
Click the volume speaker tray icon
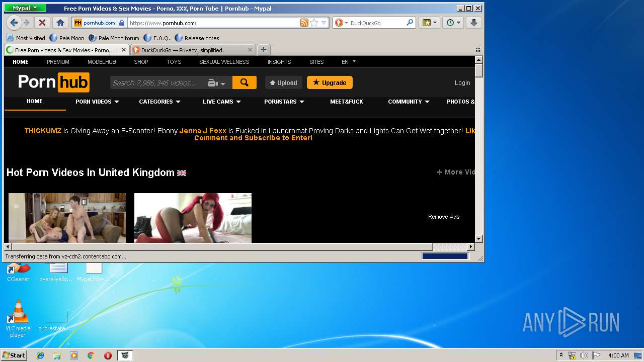(x=584, y=355)
